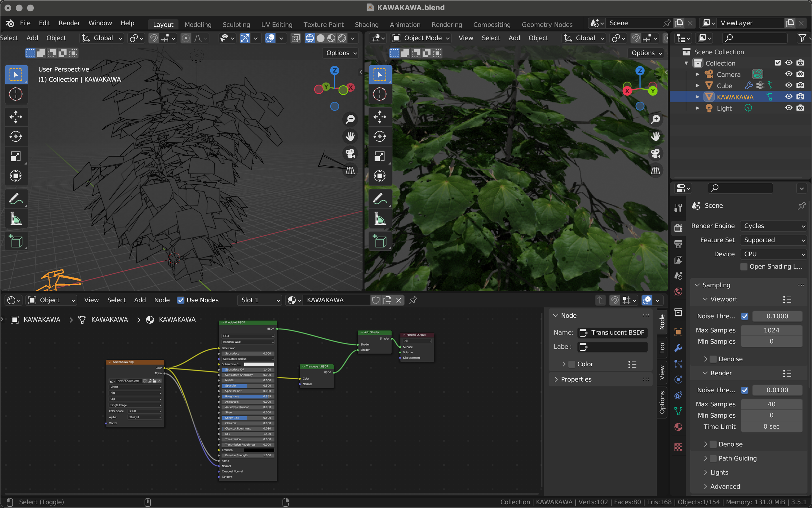Uncheck the Use Nodes checkbox

[181, 300]
